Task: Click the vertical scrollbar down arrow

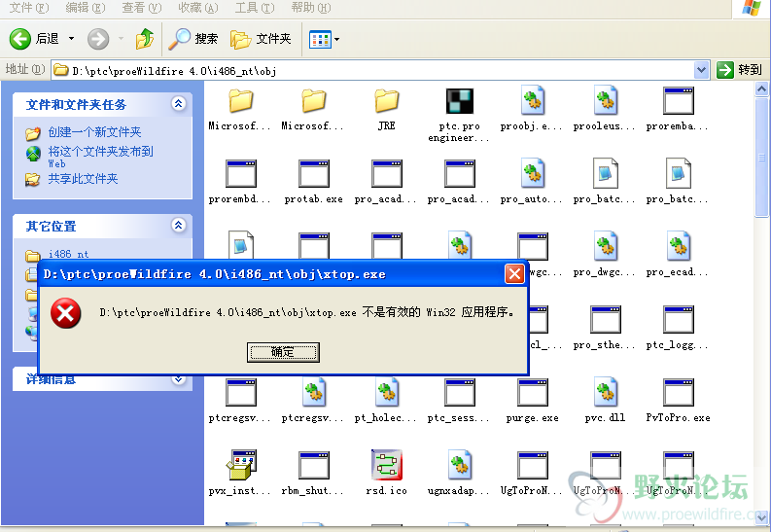Action: pos(761,517)
